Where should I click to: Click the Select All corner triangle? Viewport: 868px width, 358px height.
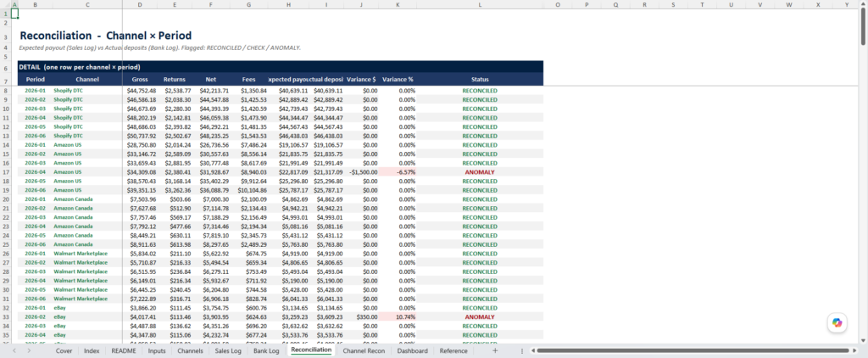tap(5, 4)
